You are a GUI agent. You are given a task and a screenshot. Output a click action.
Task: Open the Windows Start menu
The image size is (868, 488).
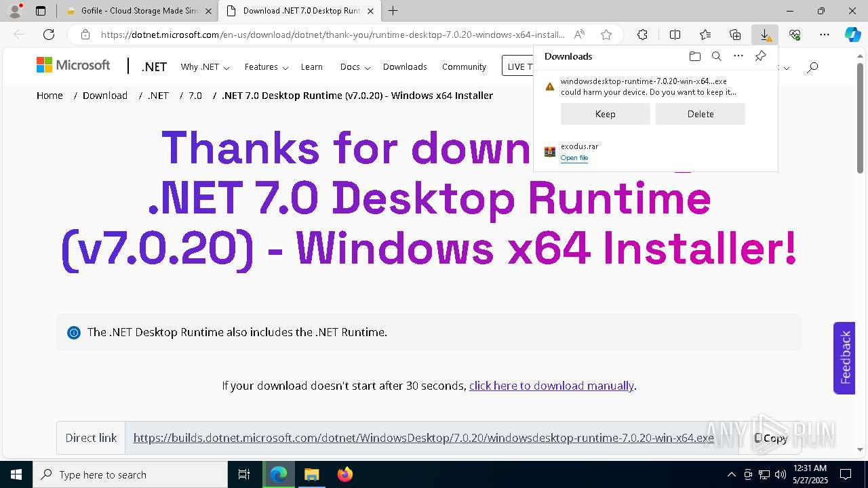[16, 474]
